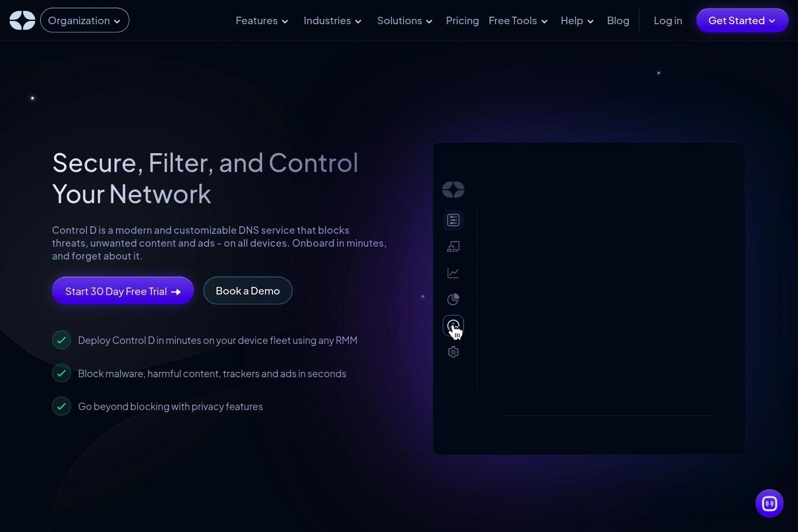Start the 30 Day Free Trial
Screen dimensions: 798x532
coord(123,291)
